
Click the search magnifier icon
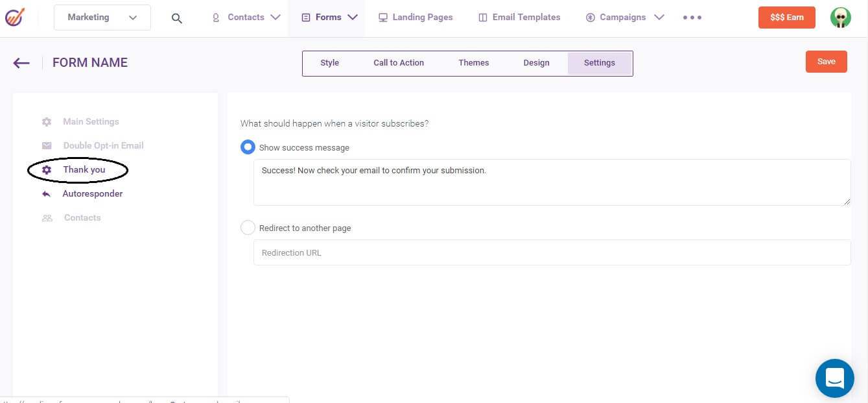176,18
